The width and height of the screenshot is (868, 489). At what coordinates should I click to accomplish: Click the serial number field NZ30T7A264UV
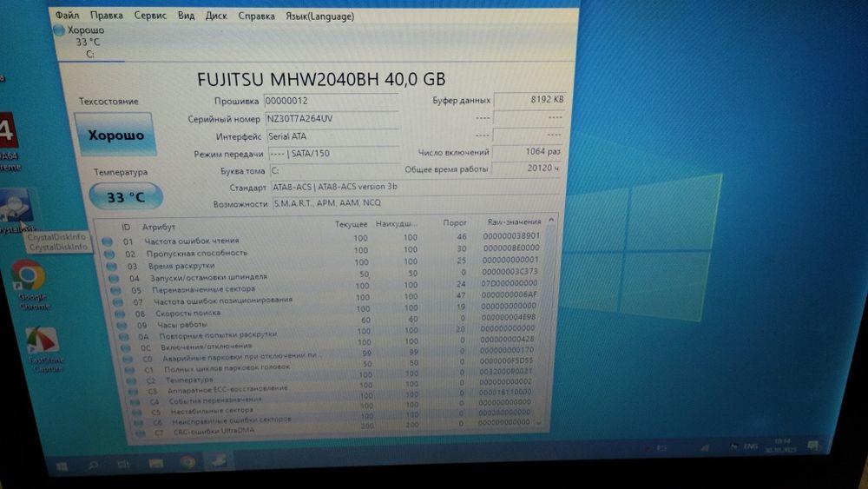coord(332,118)
